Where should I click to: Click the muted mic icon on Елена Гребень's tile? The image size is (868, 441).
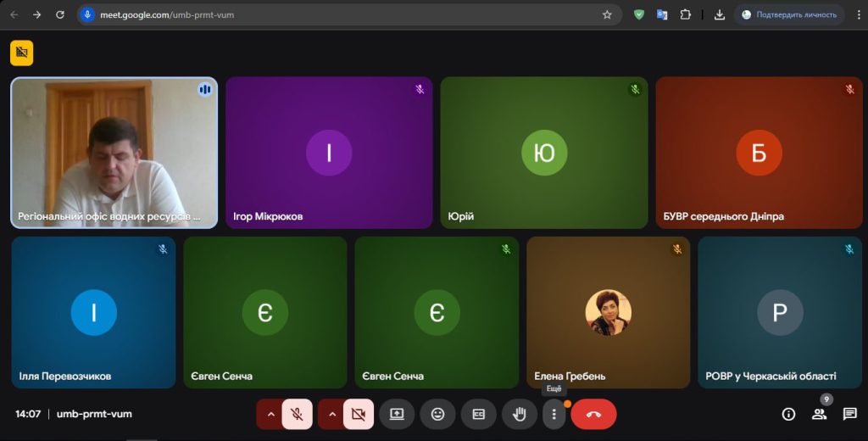pyautogui.click(x=677, y=249)
